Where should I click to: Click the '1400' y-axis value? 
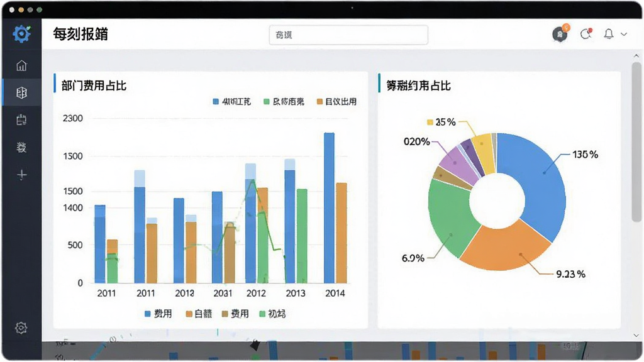click(73, 207)
